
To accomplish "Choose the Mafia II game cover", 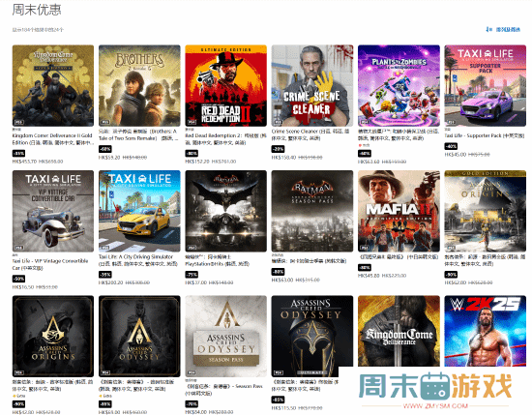I will 399,211.
